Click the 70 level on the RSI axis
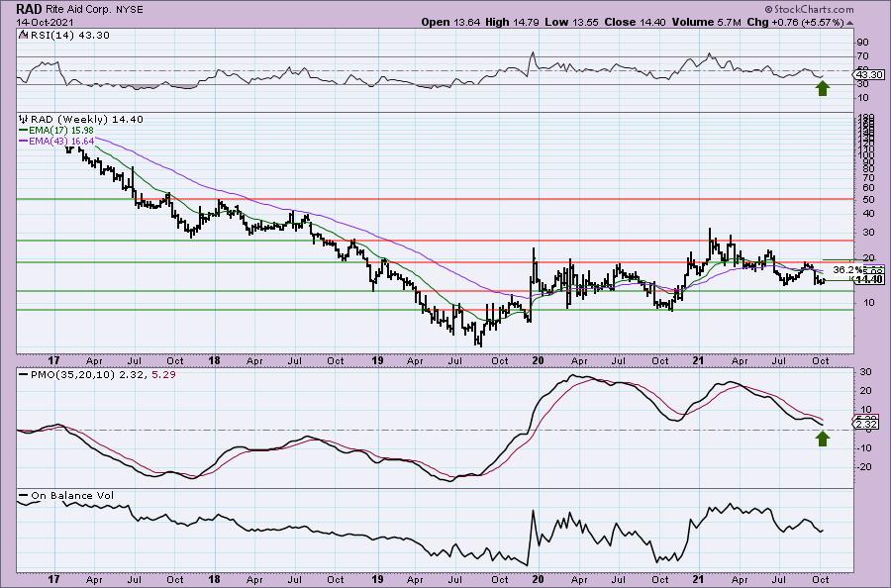This screenshot has height=588, width=891. tap(862, 55)
